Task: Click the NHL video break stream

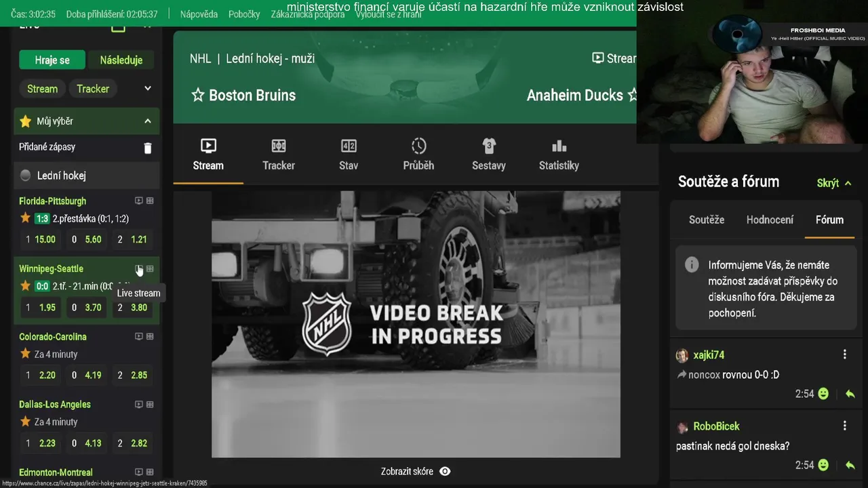Action: pos(416,324)
